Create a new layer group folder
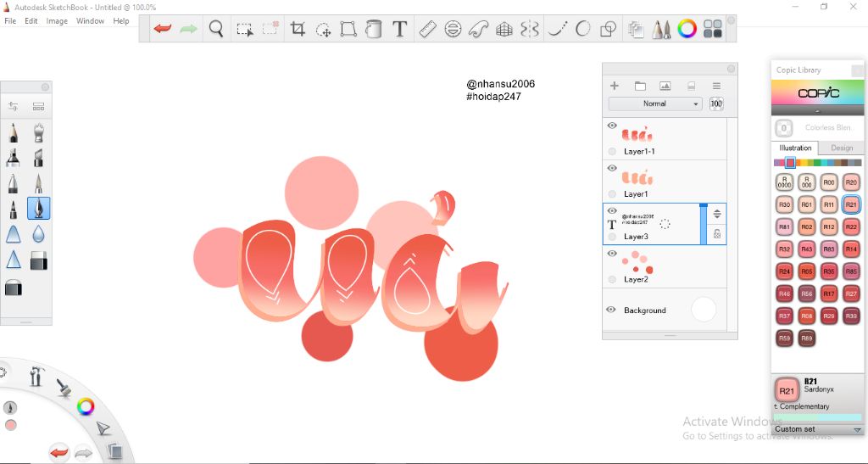 pos(640,86)
